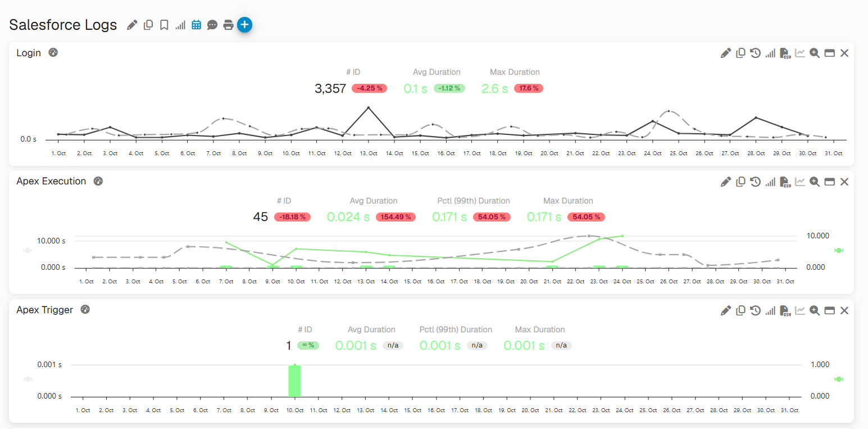Click the line chart icon on Apex Trigger

pos(800,310)
